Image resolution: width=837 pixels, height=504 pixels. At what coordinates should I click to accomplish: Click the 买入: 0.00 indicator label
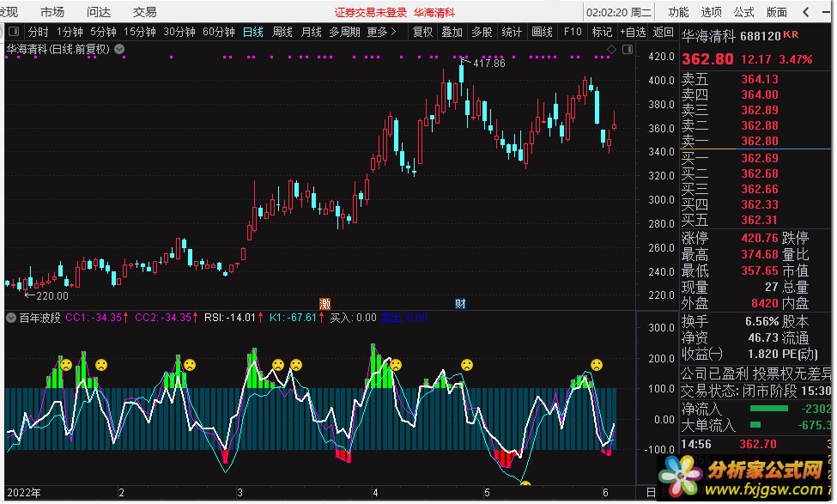[353, 318]
